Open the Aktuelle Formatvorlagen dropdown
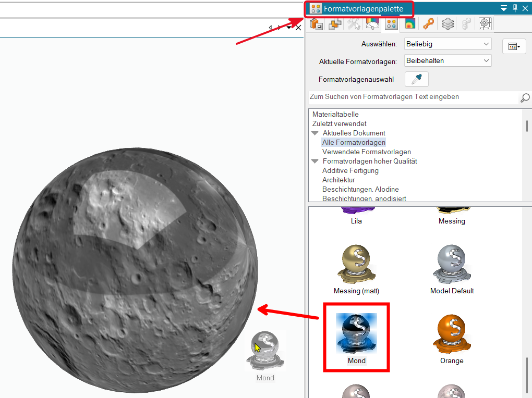Image resolution: width=532 pixels, height=398 pixels. pyautogui.click(x=448, y=60)
